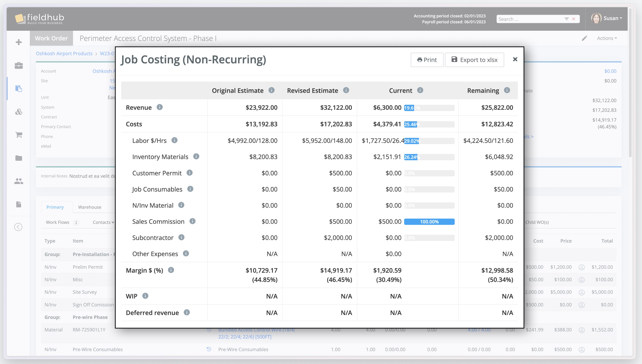The height and width of the screenshot is (364, 642).
Task: Click info icon next to Deferred revenue
Action: coord(187,312)
